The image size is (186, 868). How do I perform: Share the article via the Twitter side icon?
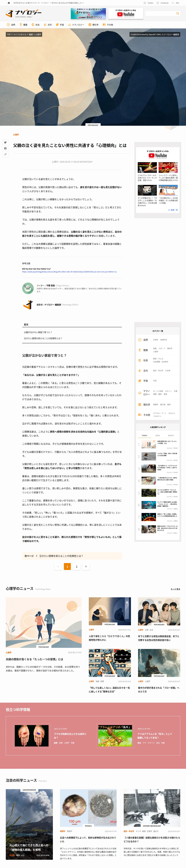pos(5,142)
